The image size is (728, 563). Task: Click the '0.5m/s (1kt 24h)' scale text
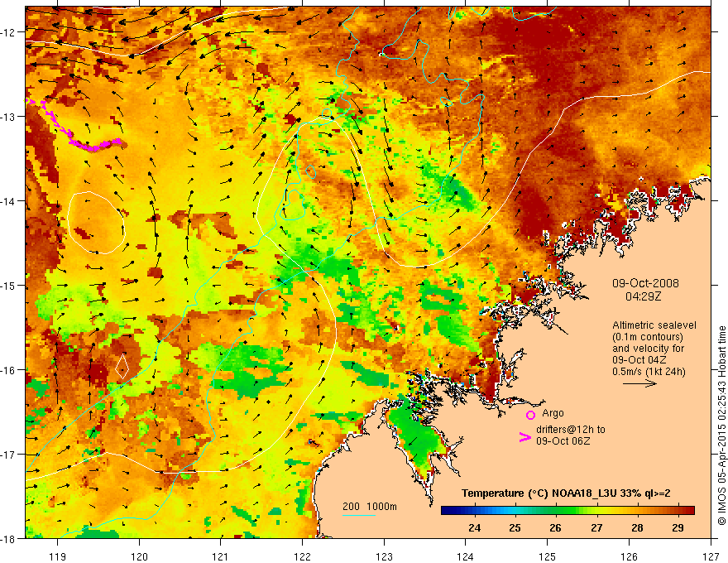pos(649,372)
